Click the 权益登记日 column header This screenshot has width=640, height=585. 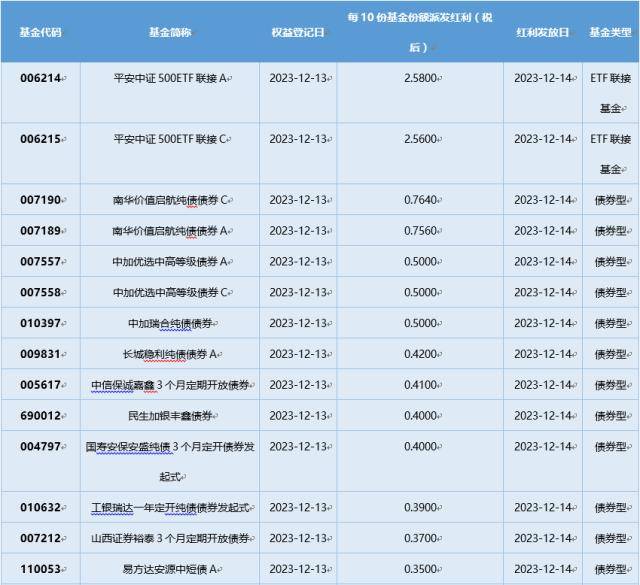(298, 32)
